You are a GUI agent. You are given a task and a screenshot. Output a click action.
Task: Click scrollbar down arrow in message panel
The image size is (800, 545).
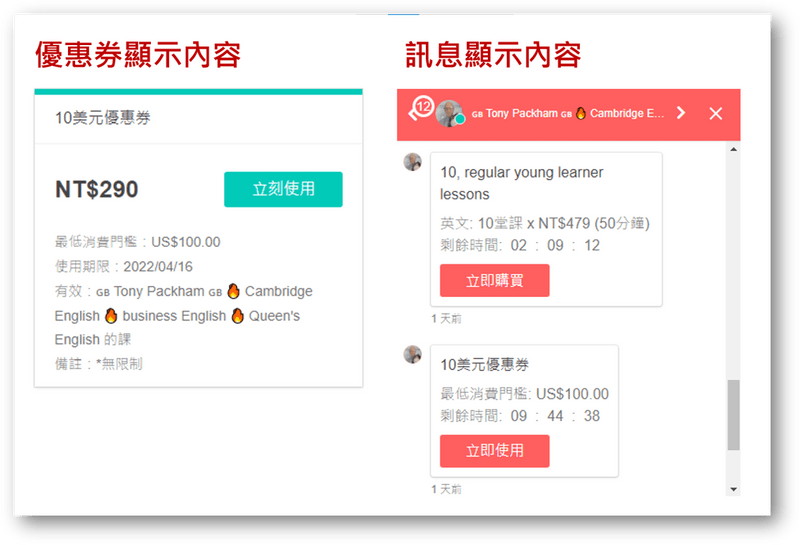click(x=734, y=488)
